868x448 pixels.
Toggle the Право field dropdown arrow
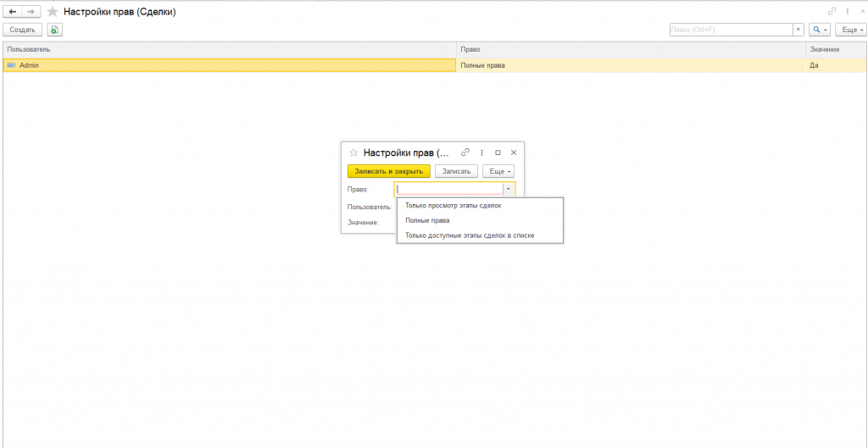pos(509,189)
